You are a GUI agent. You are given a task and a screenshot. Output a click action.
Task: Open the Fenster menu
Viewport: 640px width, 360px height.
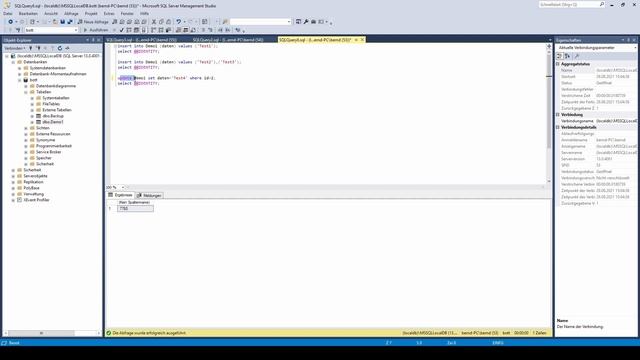(127, 13)
